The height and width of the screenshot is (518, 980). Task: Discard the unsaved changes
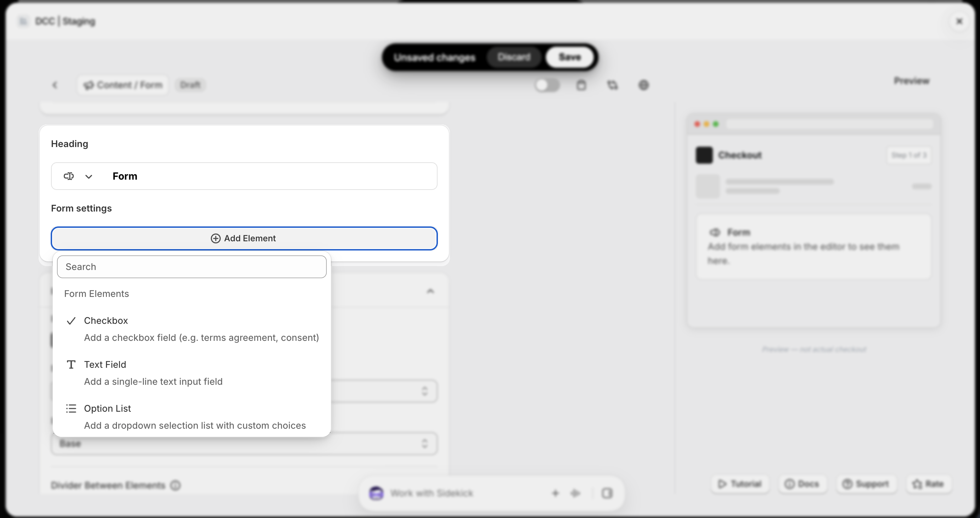tap(514, 57)
